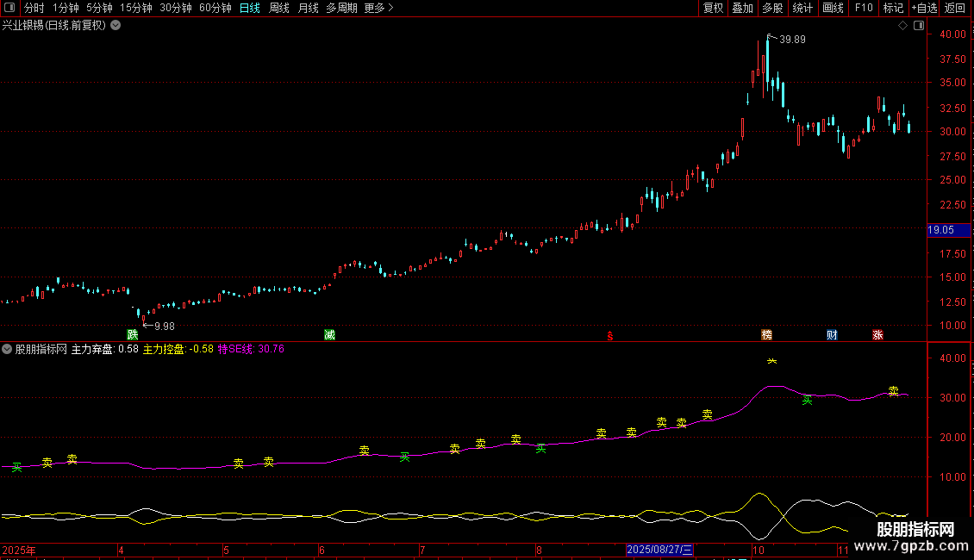Click the 榜 ranking event marker
This screenshot has height=560, width=974.
coord(766,334)
